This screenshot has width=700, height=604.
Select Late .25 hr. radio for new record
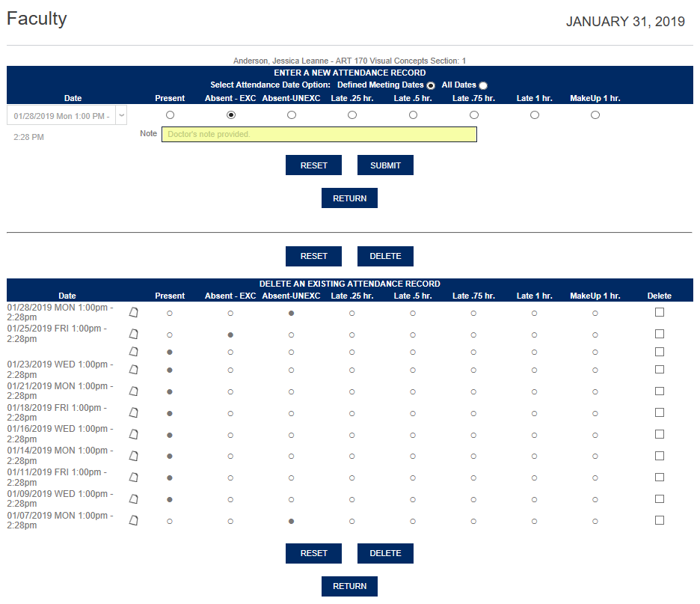(352, 115)
